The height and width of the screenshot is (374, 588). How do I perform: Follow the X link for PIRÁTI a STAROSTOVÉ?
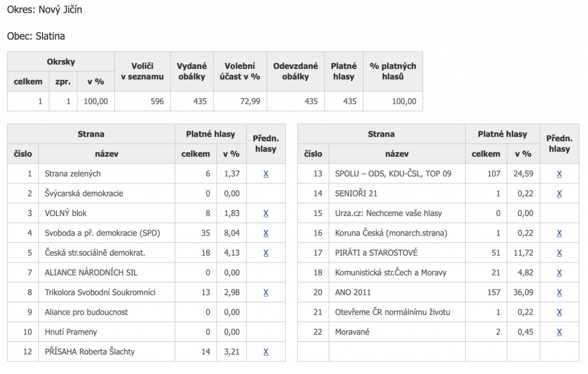pos(559,253)
